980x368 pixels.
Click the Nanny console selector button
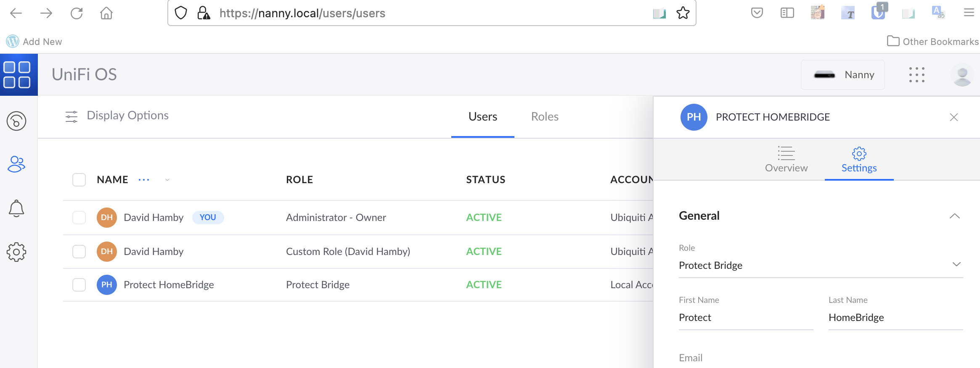tap(843, 75)
